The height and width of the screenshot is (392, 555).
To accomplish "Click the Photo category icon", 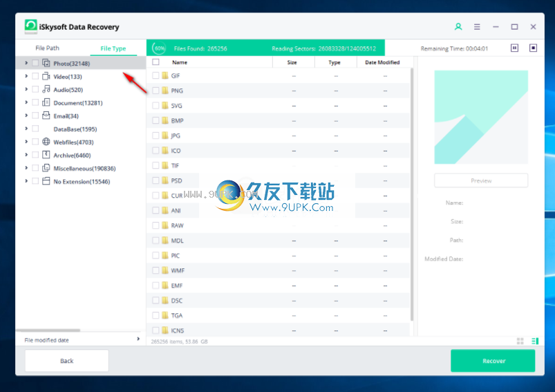I will (46, 63).
